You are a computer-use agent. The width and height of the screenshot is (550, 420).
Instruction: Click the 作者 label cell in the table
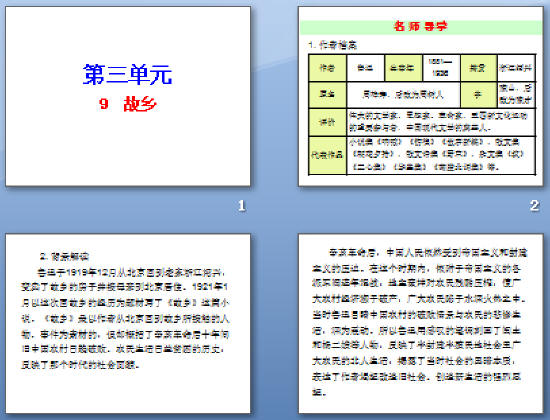327,68
